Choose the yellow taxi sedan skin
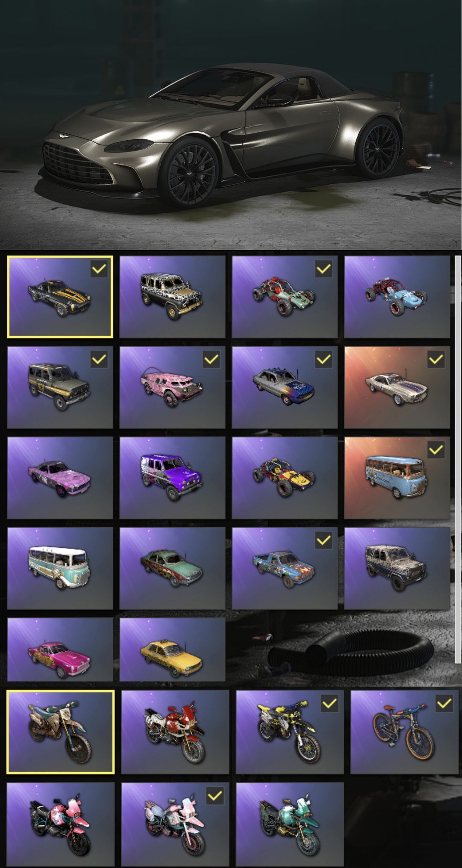Screen dimensions: 462x868 172,649
